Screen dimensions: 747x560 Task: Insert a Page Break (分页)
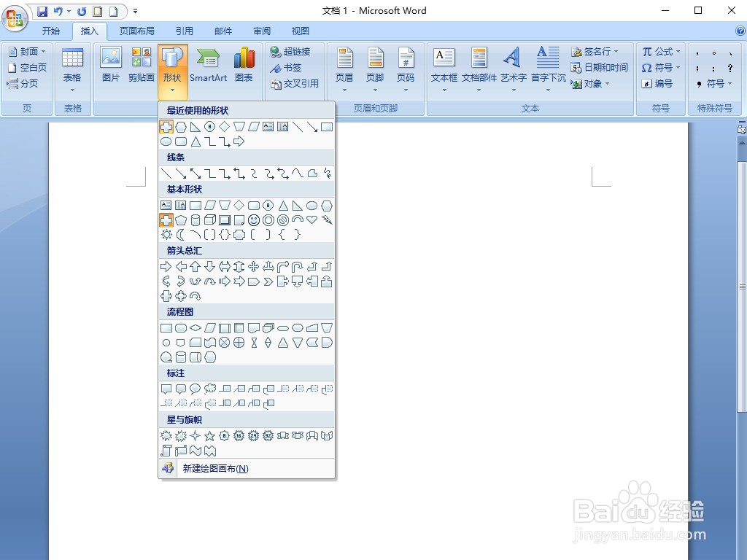pos(23,84)
